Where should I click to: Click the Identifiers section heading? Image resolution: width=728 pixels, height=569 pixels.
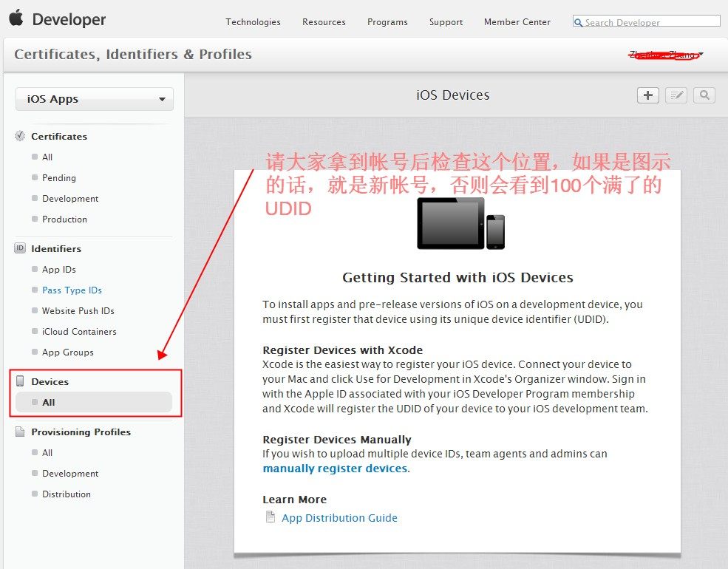(x=56, y=249)
